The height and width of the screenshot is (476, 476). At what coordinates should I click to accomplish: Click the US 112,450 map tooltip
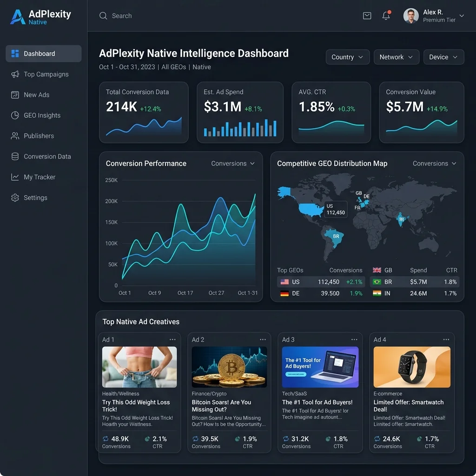click(x=336, y=209)
